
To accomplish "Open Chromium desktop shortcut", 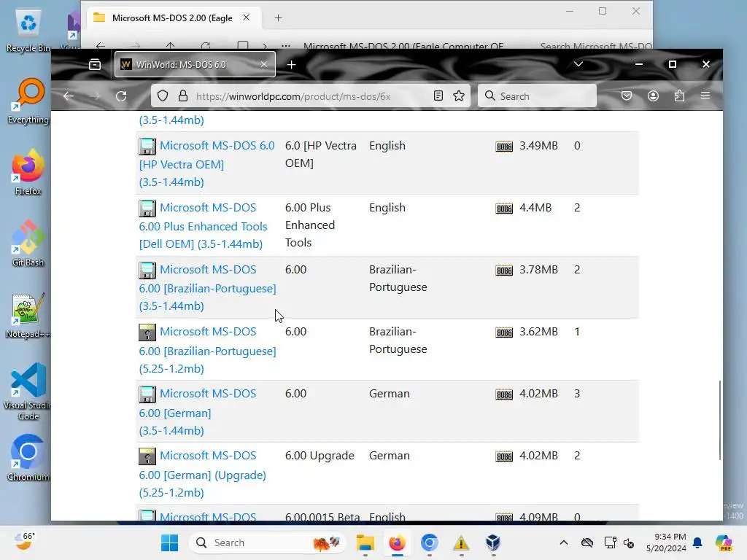I will tap(28, 458).
